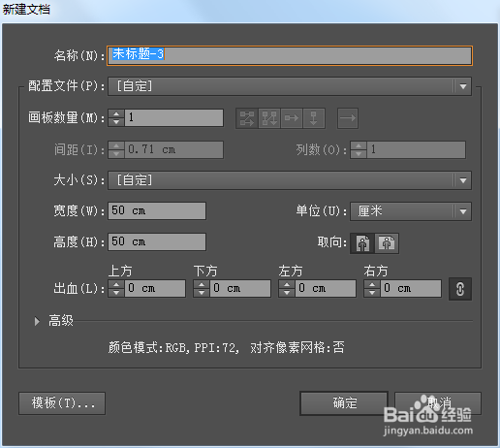
Task: Decrease 下方 bottom bleed value
Action: tap(202, 293)
